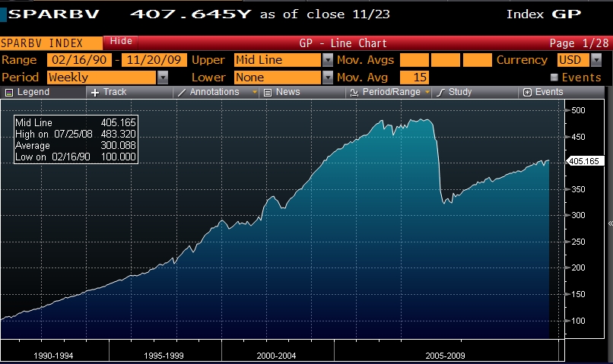Image resolution: width=613 pixels, height=364 pixels.
Task: Open the Lower chart type dropdown
Action: (x=328, y=77)
